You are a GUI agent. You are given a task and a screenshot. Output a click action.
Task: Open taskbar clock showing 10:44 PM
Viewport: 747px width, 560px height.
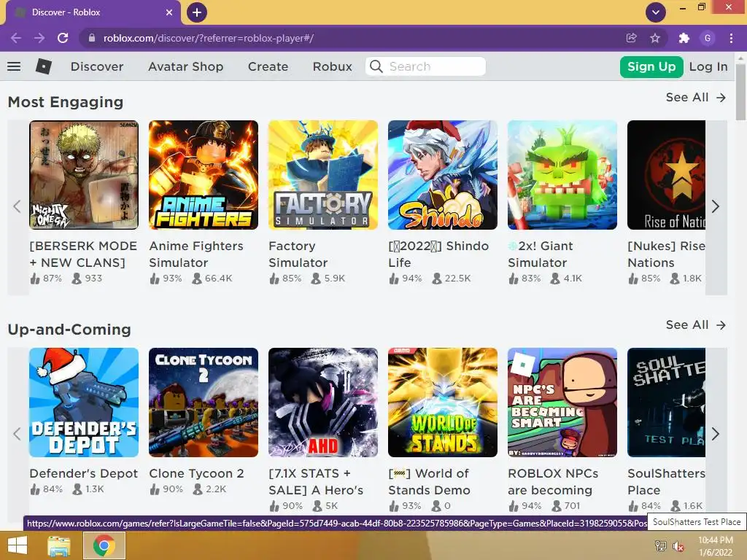[x=716, y=546]
